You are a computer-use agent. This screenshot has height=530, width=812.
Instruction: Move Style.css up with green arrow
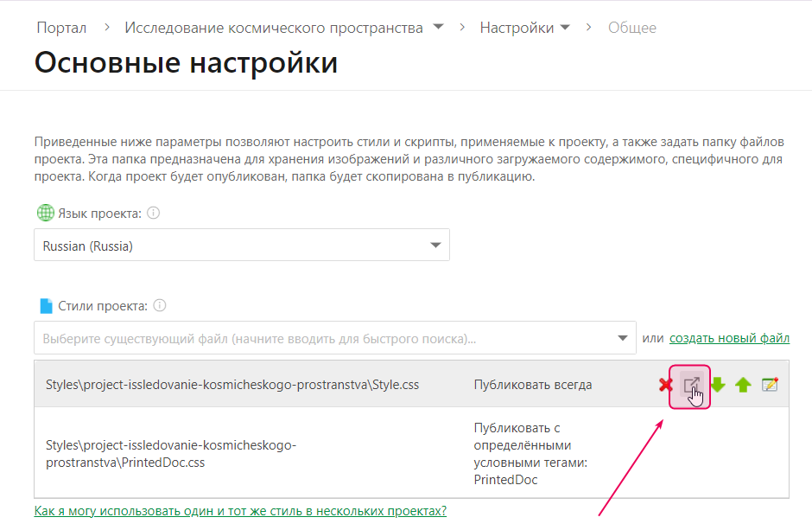pos(744,385)
